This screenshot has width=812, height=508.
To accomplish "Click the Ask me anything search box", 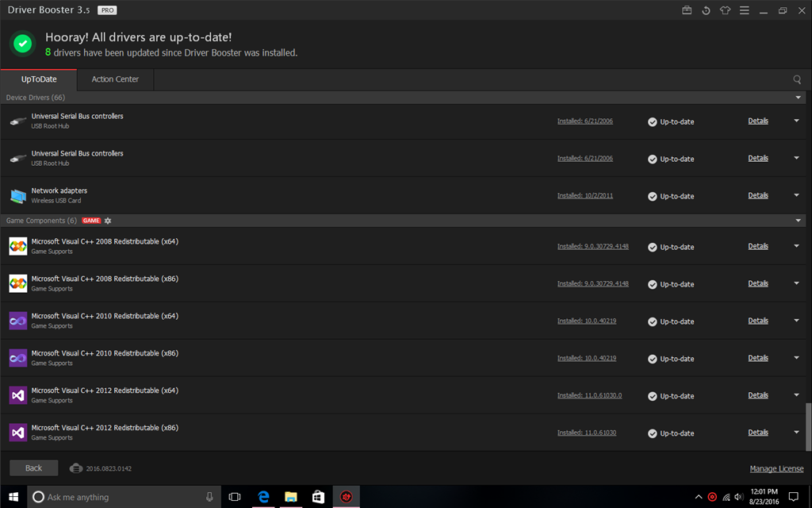I will 124,497.
